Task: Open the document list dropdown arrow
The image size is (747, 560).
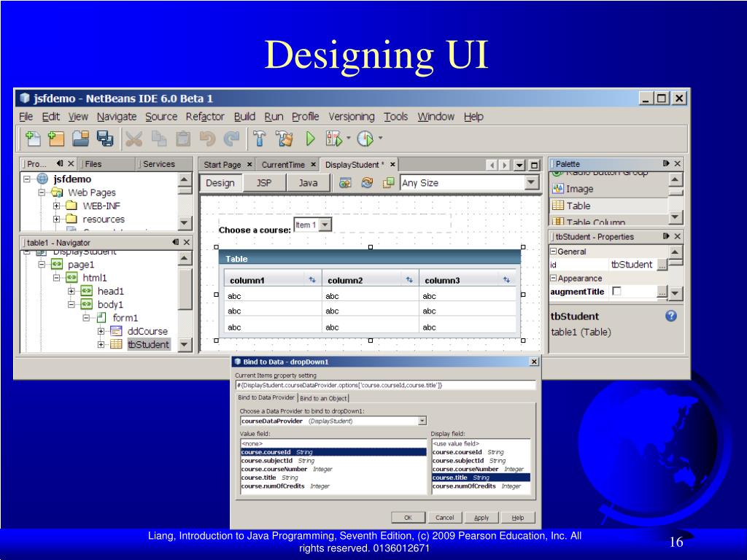Action: click(x=519, y=166)
